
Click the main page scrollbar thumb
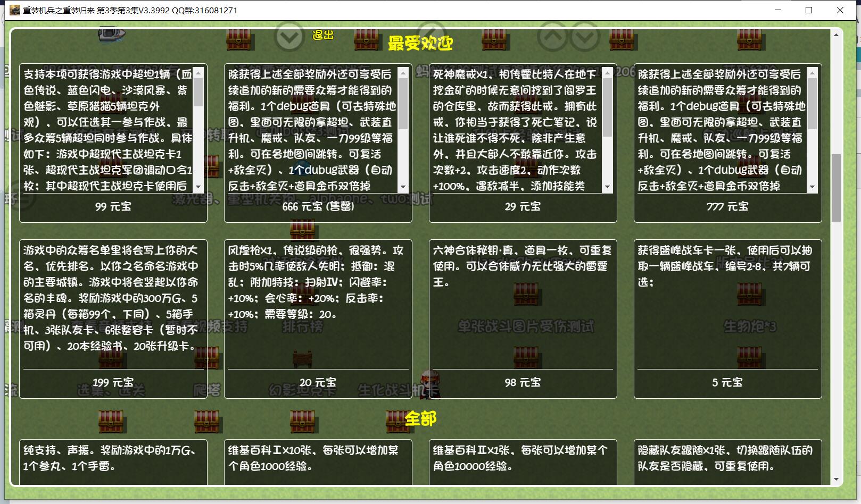pos(836,188)
